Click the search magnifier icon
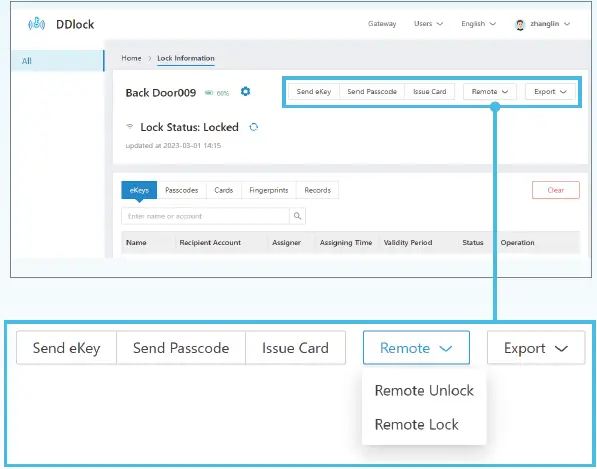 (x=297, y=216)
